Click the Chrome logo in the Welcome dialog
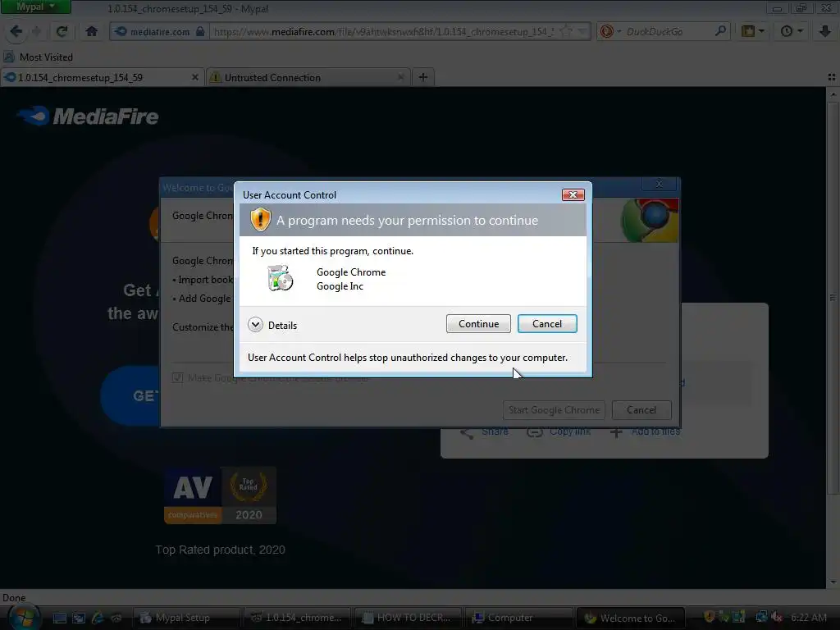840x630 pixels. pos(650,219)
